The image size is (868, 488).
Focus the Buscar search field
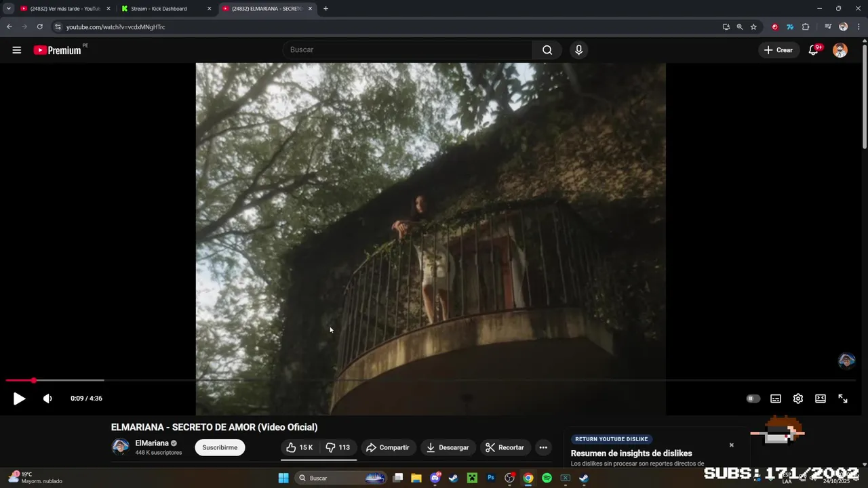(408, 50)
